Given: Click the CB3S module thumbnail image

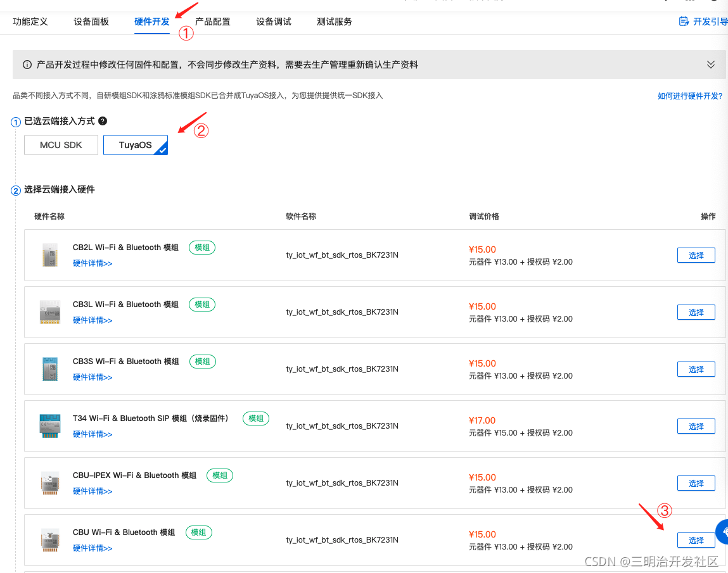Looking at the screenshot, I should coord(50,369).
